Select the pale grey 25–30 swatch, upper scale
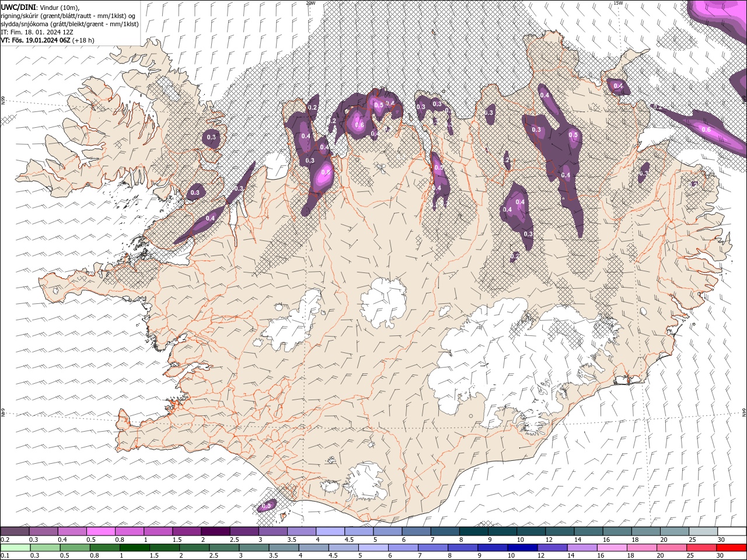 703,531
